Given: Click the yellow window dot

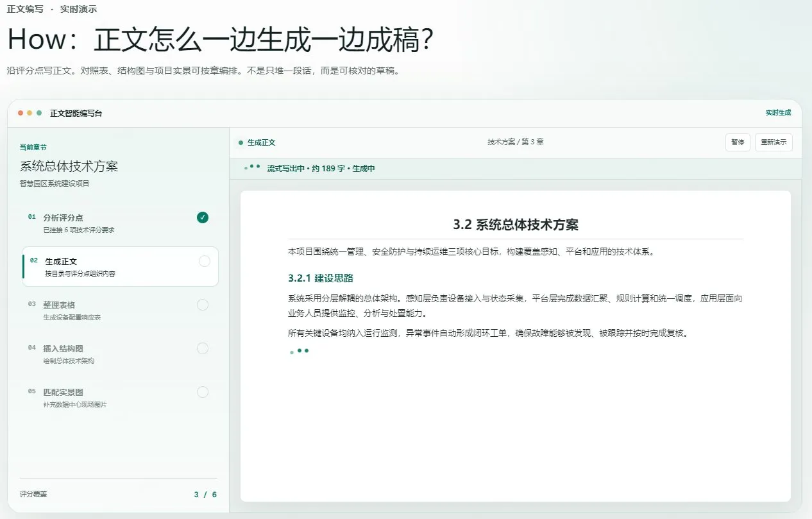Looking at the screenshot, I should click(30, 113).
